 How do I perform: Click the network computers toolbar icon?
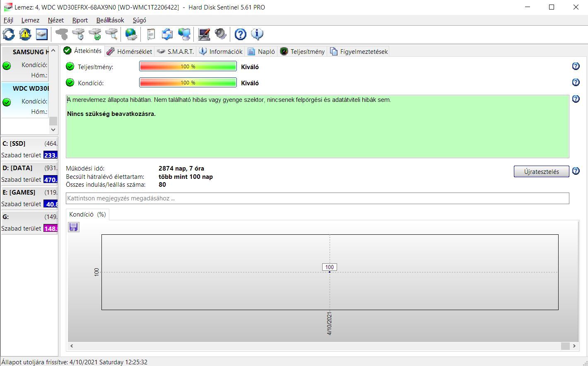point(184,34)
